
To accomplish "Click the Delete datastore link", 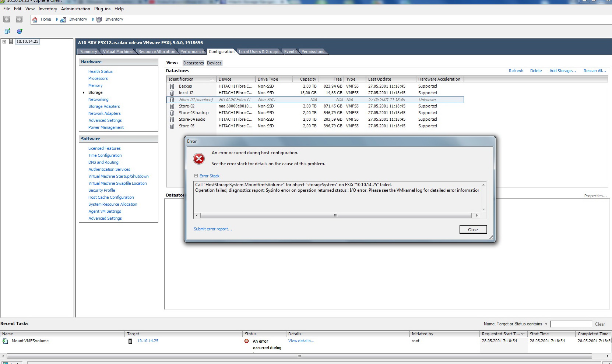I will pyautogui.click(x=536, y=71).
